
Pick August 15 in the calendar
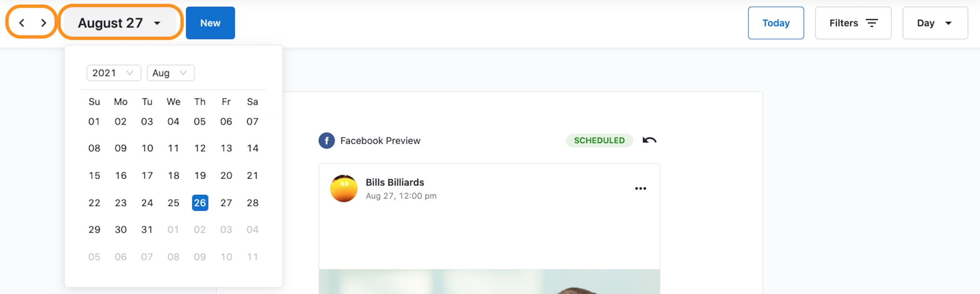pos(94,176)
